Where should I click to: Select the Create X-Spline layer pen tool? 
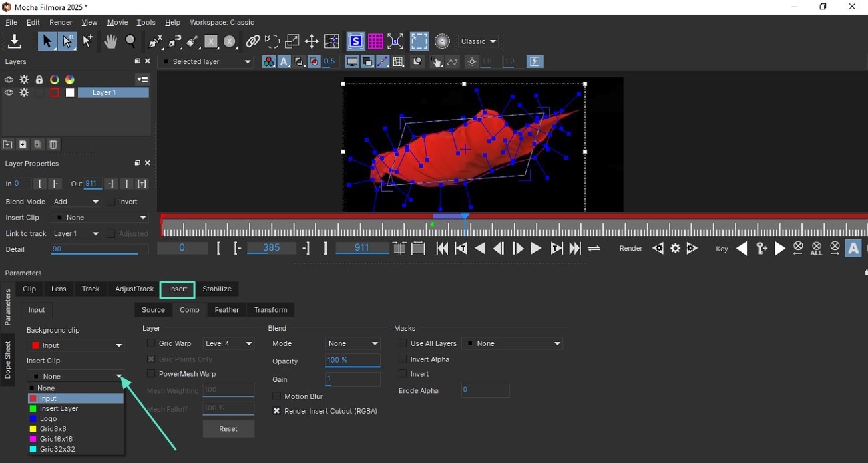156,41
